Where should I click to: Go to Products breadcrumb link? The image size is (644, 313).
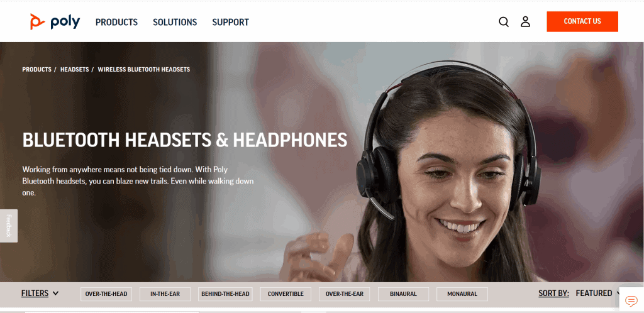pyautogui.click(x=36, y=70)
